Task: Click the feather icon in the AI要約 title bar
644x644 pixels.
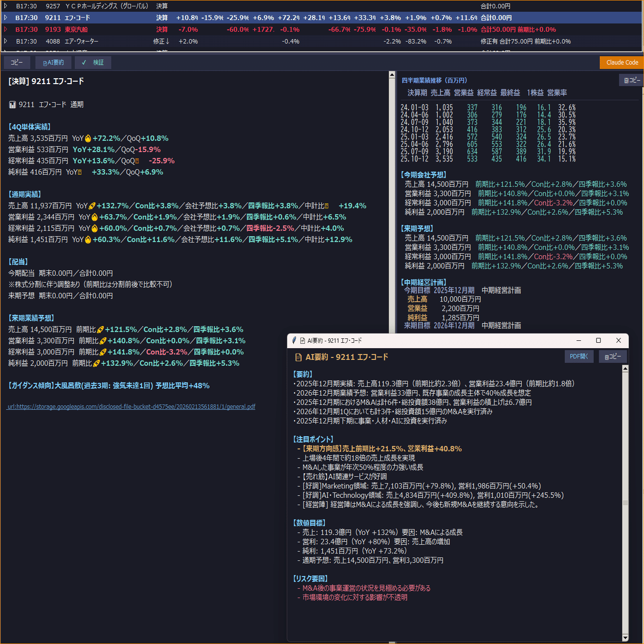Action: 294,340
